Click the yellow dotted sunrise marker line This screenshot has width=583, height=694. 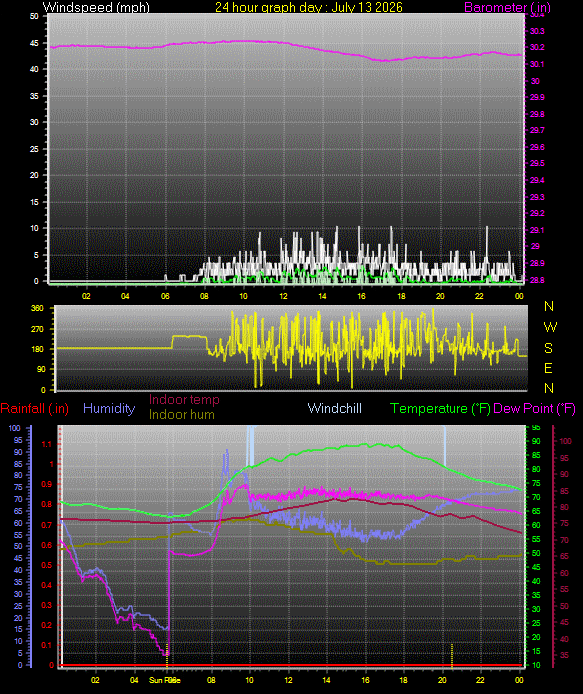tap(166, 655)
